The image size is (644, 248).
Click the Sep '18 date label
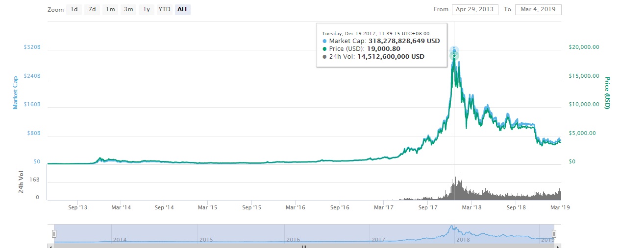pyautogui.click(x=516, y=207)
